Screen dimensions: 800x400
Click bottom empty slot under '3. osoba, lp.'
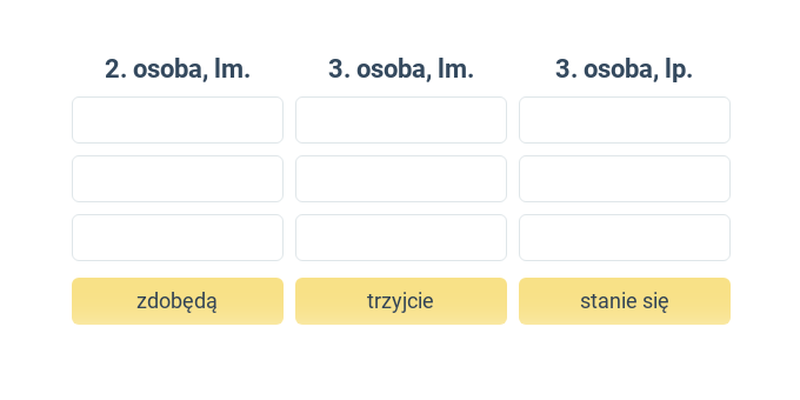click(x=624, y=237)
